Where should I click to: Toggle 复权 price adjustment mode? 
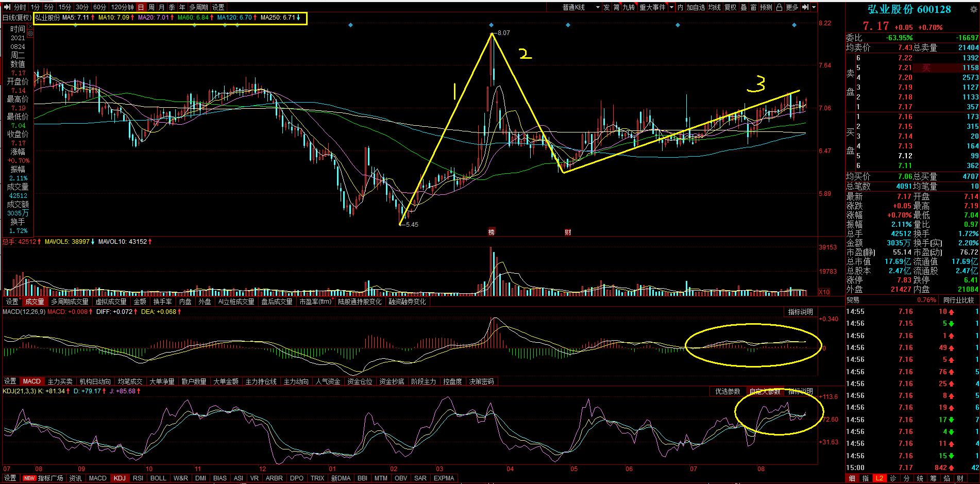[730, 7]
